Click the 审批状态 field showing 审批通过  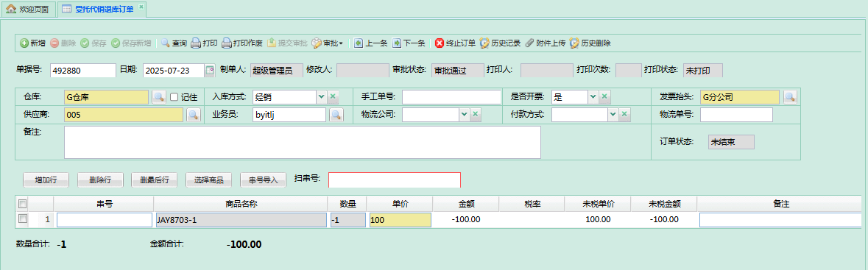(x=457, y=71)
